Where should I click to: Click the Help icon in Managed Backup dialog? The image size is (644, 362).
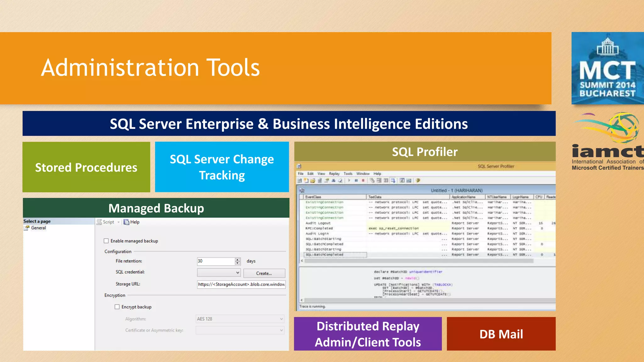click(126, 222)
